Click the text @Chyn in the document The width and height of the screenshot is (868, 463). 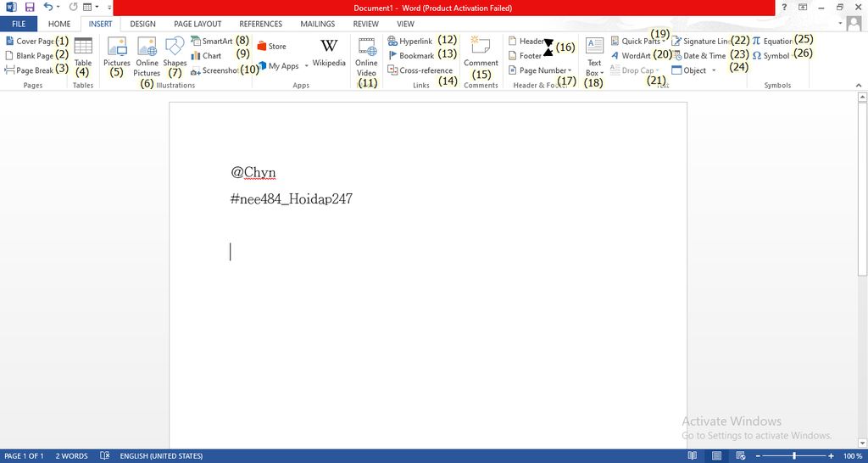pos(253,172)
